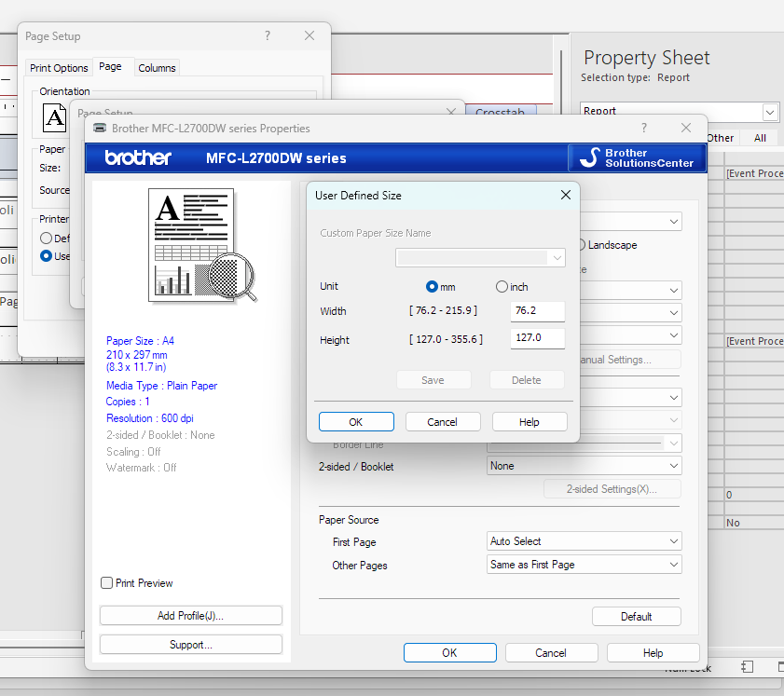
Task: Click 'Media Type : Plain Paper' summary text
Action: coord(161,385)
